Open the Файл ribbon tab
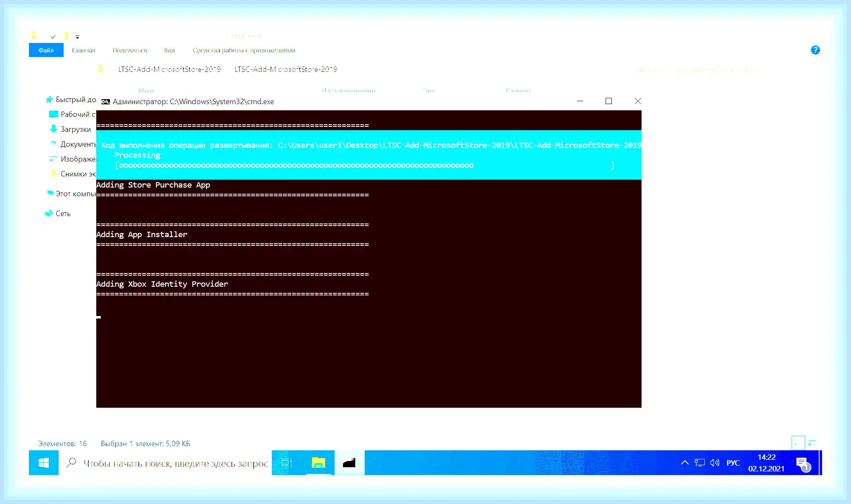851x504 pixels. 46,50
